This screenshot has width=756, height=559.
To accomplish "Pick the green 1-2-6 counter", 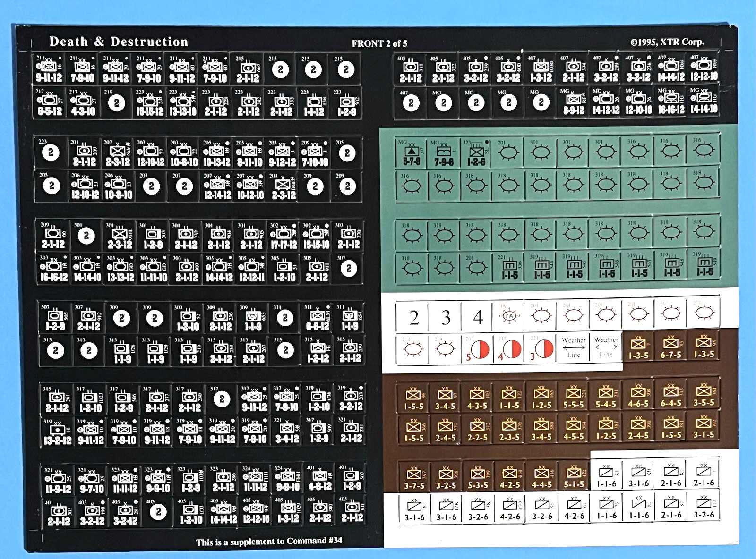I will [476, 152].
